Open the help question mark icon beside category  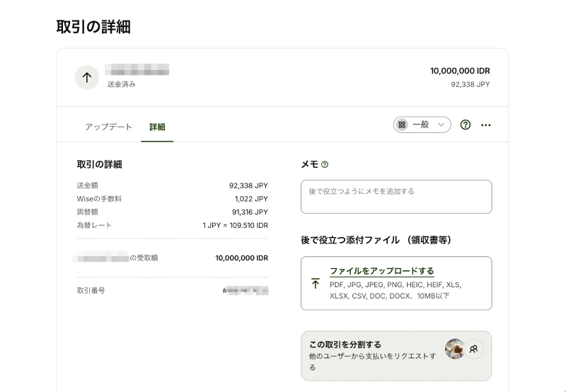click(466, 125)
